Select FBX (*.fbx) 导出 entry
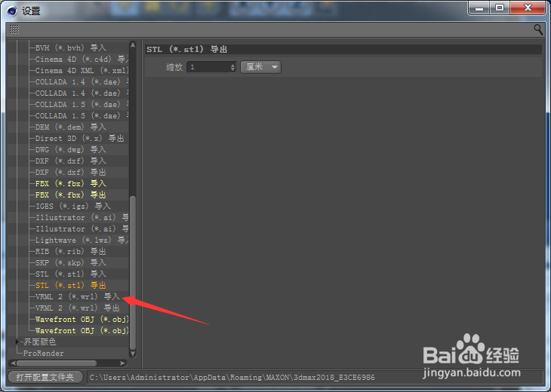Screen dimensions: 551x392 click(70, 194)
